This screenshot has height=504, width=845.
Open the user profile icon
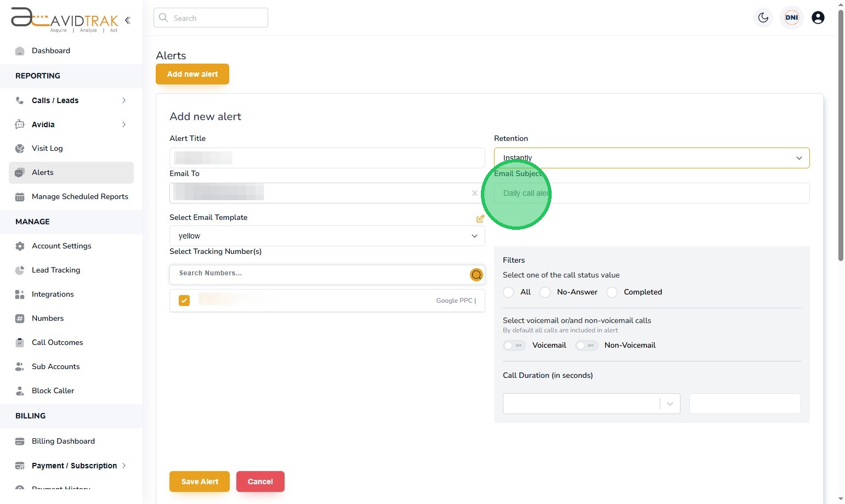point(818,18)
